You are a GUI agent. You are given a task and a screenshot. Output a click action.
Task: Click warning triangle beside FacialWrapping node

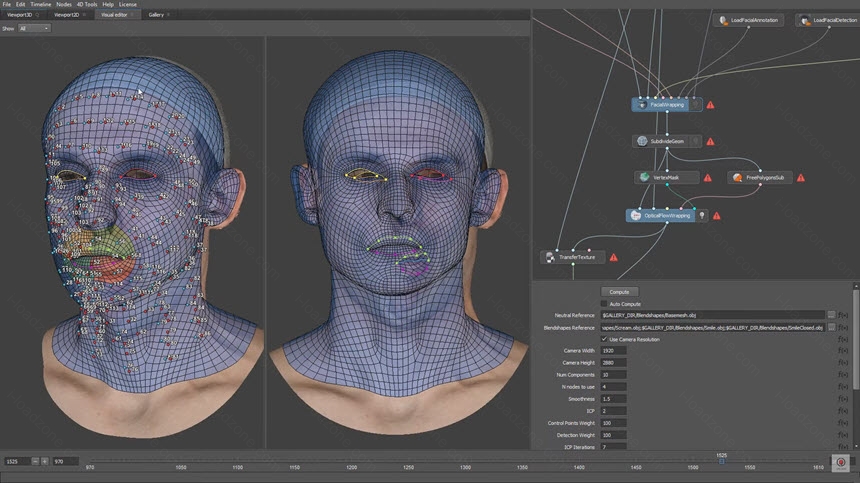(x=710, y=105)
